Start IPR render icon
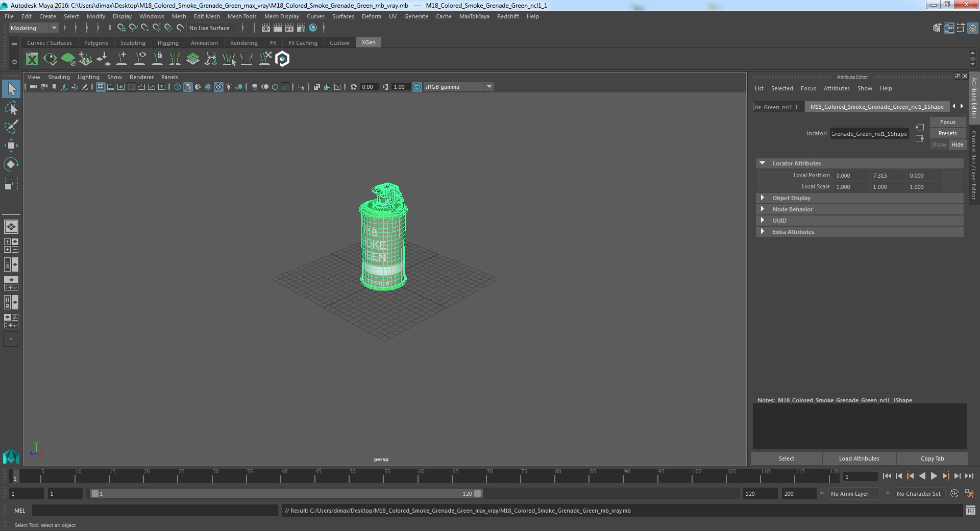The width and height of the screenshot is (980, 531). (x=289, y=28)
